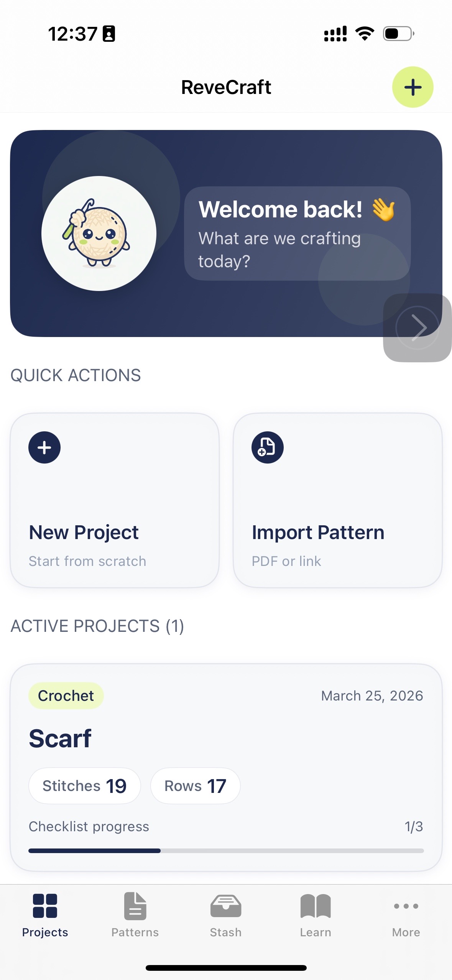Viewport: 452px width, 980px height.
Task: Click the Checklist progress 1/3 label
Action: tap(89, 826)
